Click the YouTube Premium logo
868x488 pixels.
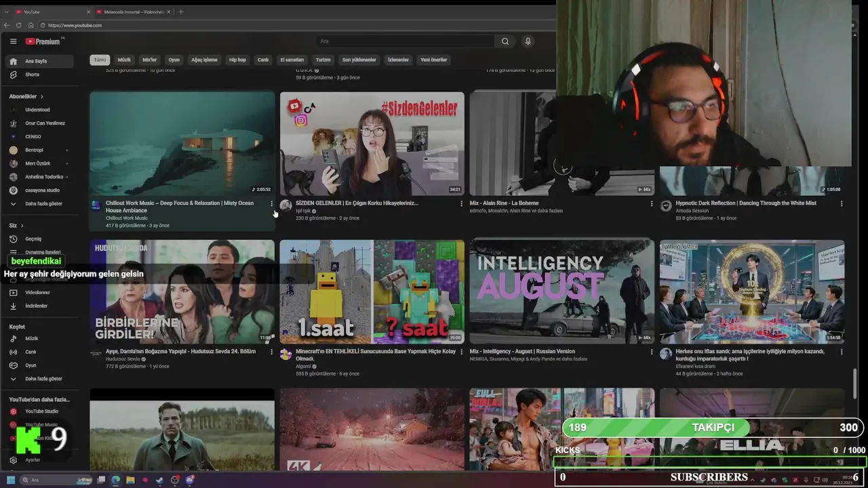43,41
